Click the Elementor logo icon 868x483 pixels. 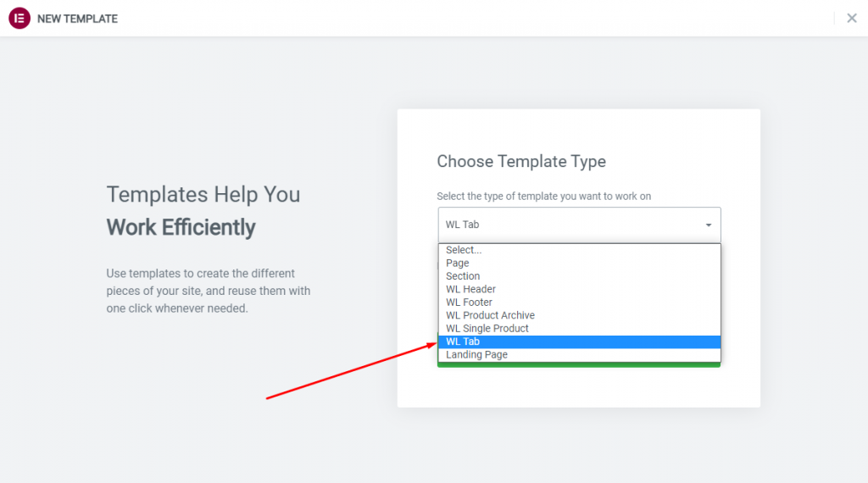point(19,19)
